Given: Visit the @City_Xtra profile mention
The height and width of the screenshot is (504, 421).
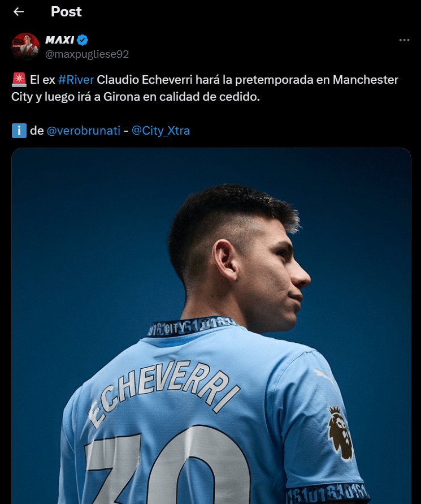Looking at the screenshot, I should coord(160,131).
